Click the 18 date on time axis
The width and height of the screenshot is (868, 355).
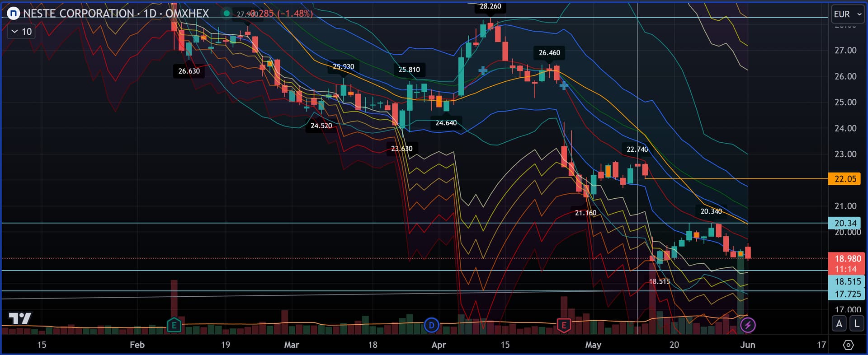pyautogui.click(x=373, y=345)
